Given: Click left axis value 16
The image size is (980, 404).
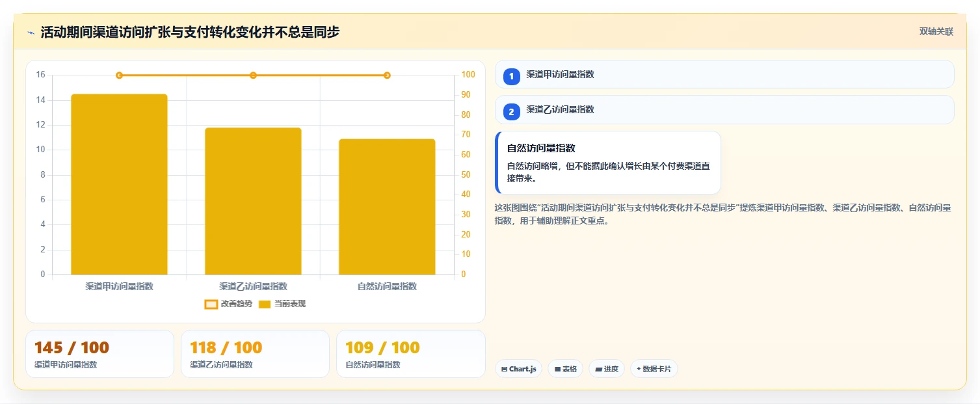Looking at the screenshot, I should (40, 75).
